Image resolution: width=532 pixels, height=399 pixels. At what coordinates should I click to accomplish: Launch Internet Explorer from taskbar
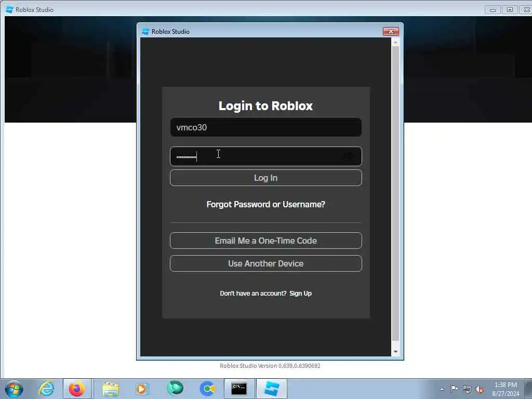46,389
